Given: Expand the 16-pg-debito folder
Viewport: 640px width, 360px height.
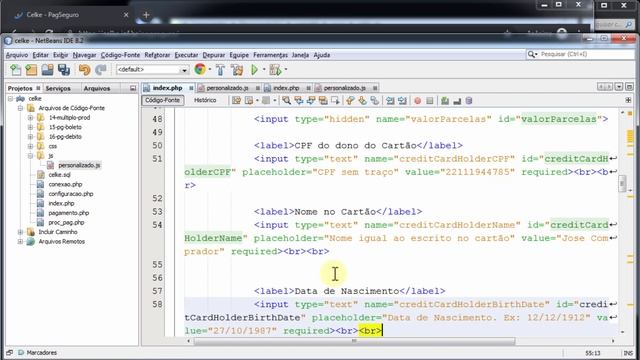Looking at the screenshot, I should tap(30, 137).
